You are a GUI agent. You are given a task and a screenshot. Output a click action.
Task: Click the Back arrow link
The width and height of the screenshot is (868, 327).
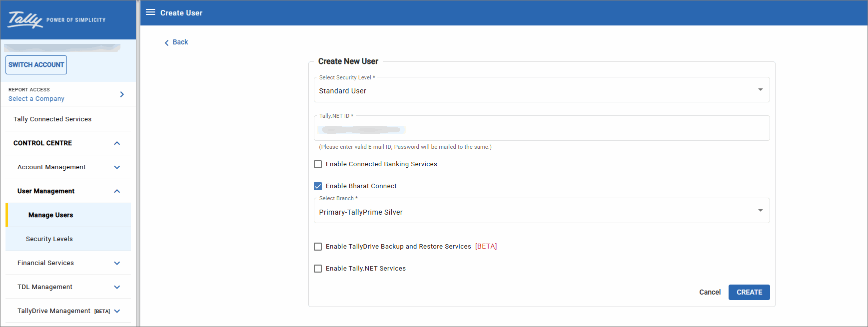(x=176, y=42)
